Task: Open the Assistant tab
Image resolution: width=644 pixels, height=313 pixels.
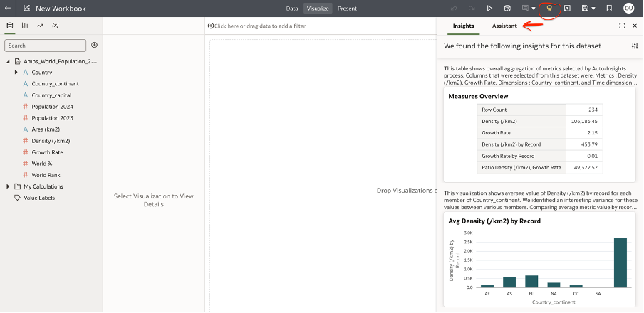Action: [504, 26]
